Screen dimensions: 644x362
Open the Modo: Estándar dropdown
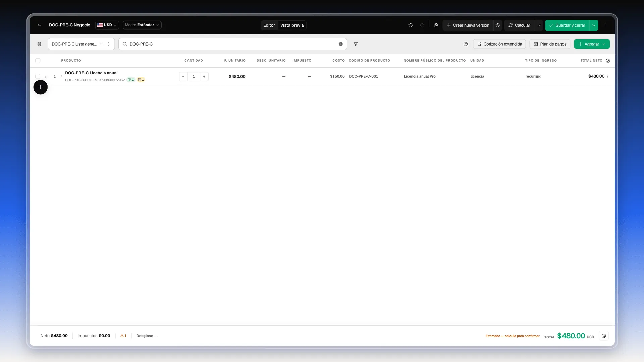pyautogui.click(x=142, y=25)
